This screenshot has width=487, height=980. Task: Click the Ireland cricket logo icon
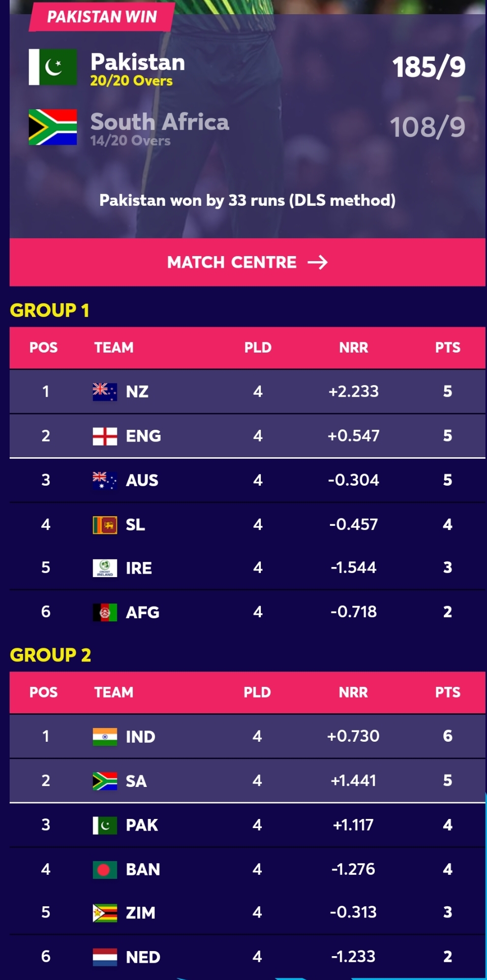(x=105, y=568)
